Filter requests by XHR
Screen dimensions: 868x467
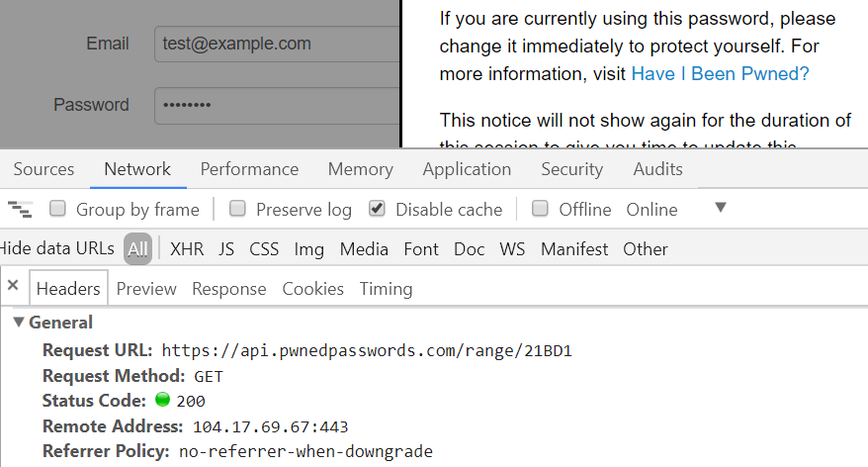[187, 249]
